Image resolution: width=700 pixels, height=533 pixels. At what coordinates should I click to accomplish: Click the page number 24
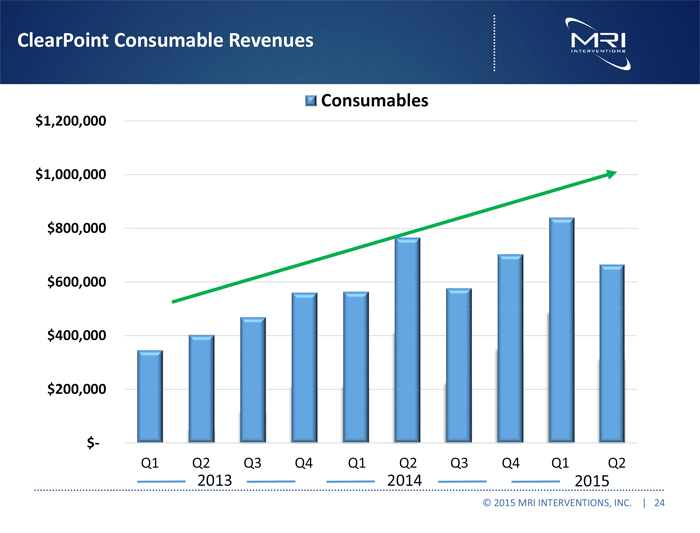coord(659,504)
